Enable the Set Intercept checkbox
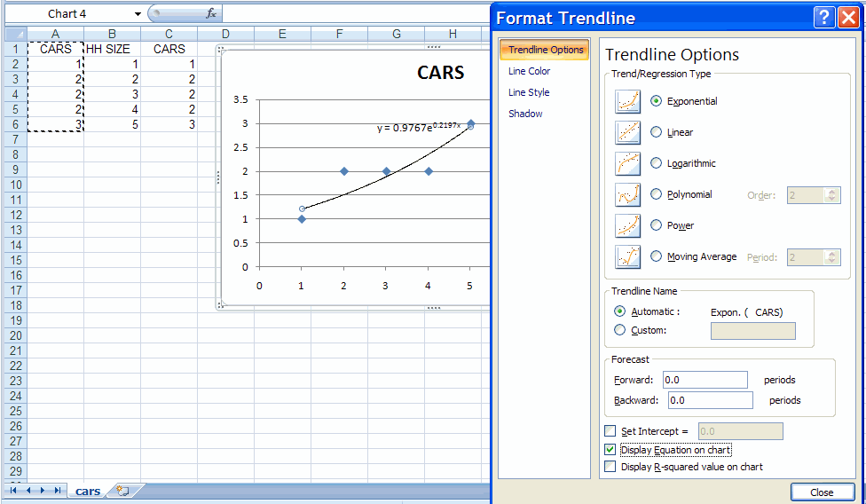 pos(610,431)
